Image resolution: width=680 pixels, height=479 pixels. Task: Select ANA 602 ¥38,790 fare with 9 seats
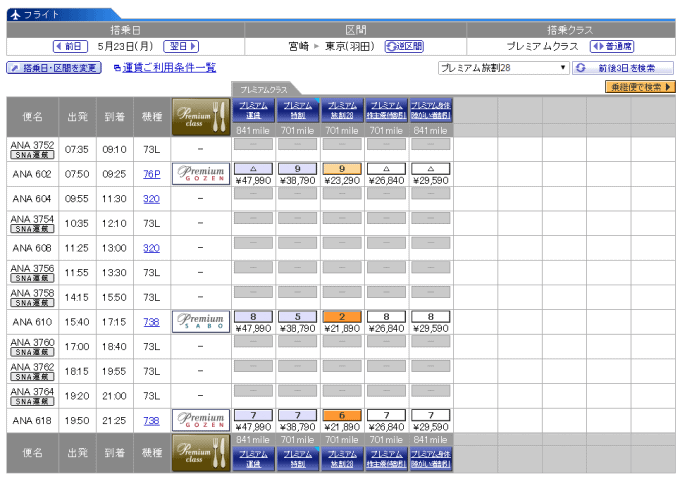298,169
